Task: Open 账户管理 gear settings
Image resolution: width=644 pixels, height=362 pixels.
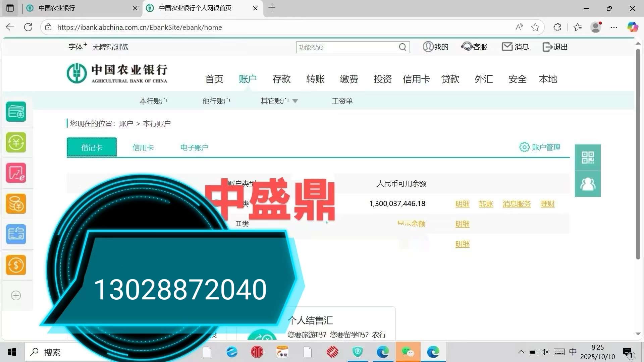Action: pyautogui.click(x=540, y=147)
